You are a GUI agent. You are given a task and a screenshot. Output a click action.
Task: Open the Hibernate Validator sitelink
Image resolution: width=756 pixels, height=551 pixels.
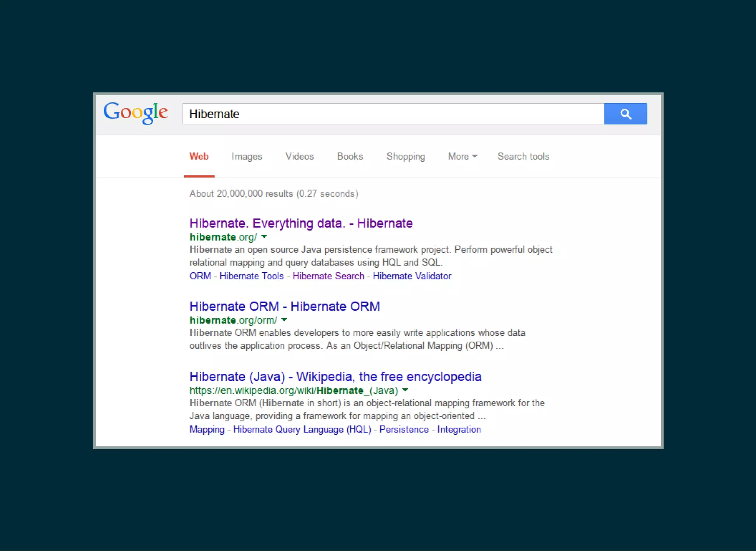pyautogui.click(x=412, y=276)
